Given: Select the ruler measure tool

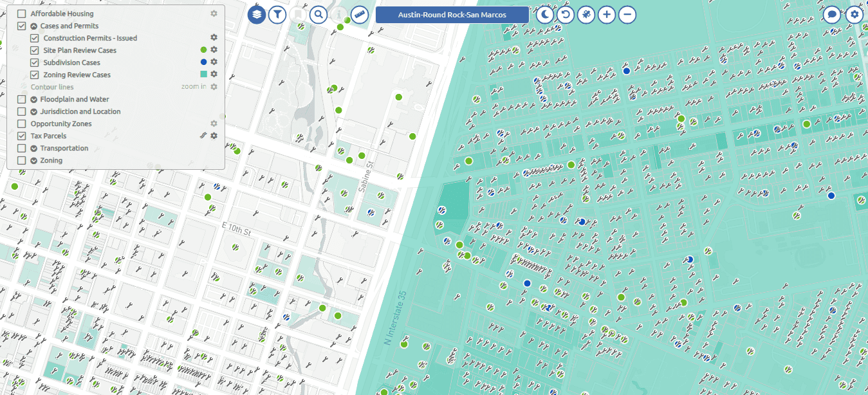Looking at the screenshot, I should coord(360,14).
